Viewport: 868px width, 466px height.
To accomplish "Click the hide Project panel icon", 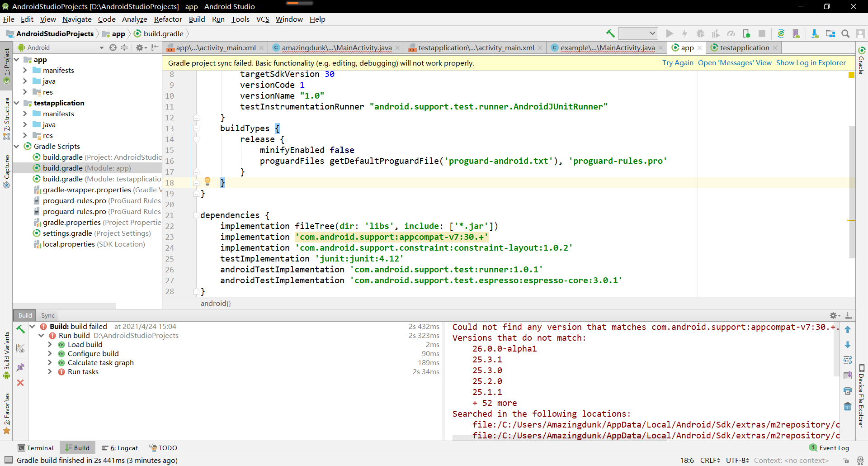I will (x=155, y=48).
